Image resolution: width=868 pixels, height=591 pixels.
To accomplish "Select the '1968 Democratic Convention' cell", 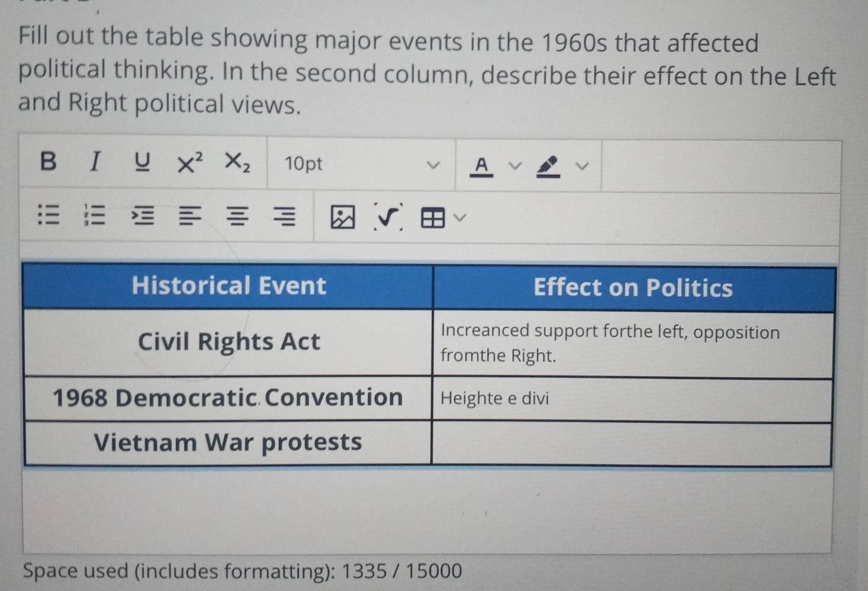I will coord(228,397).
